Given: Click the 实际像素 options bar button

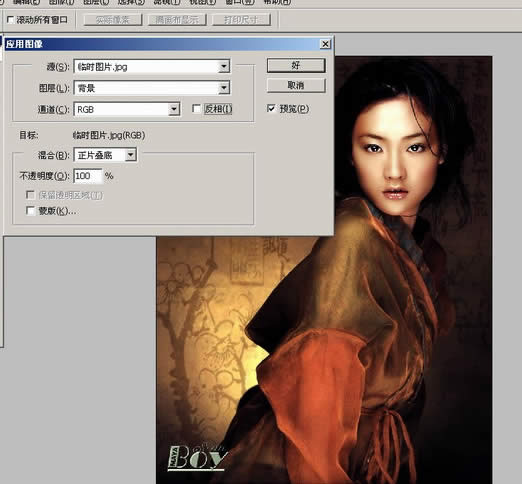Looking at the screenshot, I should tap(113, 20).
